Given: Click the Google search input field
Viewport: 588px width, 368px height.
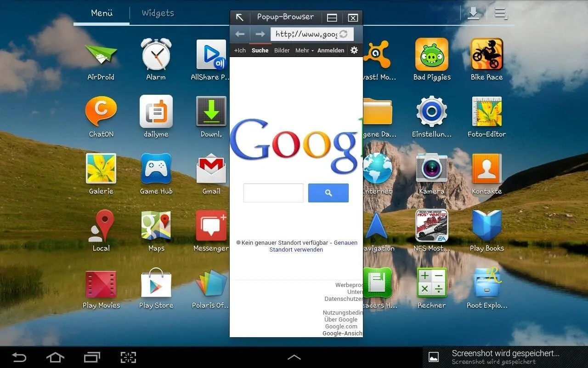Looking at the screenshot, I should pos(273,193).
